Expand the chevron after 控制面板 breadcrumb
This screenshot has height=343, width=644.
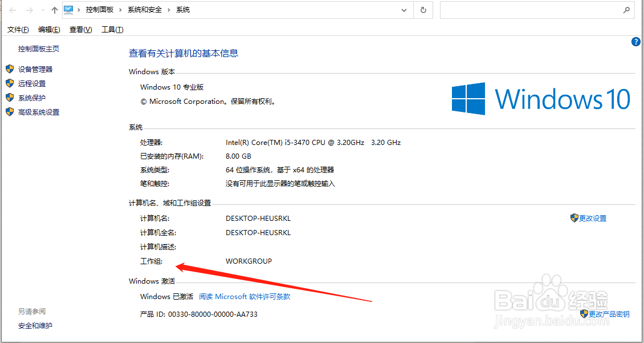(120, 10)
